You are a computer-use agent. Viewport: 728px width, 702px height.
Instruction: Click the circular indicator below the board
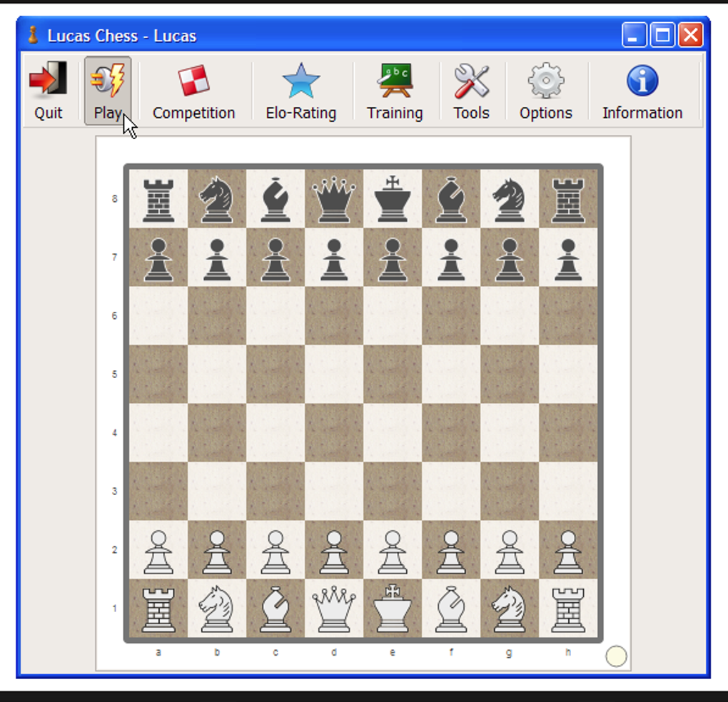[x=616, y=655]
